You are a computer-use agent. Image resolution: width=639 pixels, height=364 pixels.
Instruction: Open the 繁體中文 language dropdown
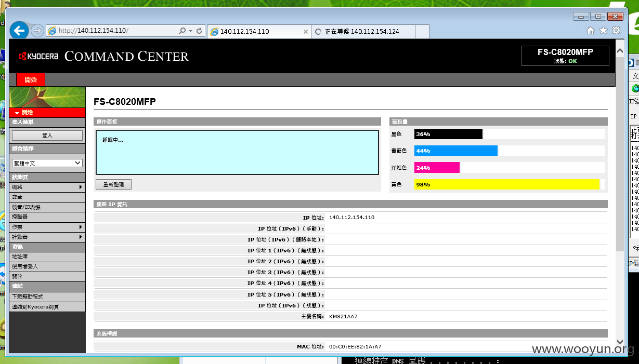(47, 163)
